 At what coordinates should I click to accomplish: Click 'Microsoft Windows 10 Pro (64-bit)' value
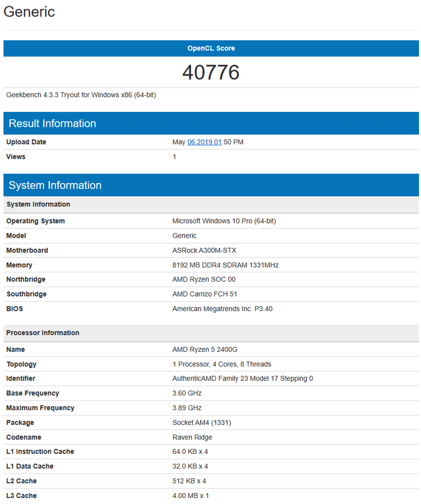tap(224, 221)
